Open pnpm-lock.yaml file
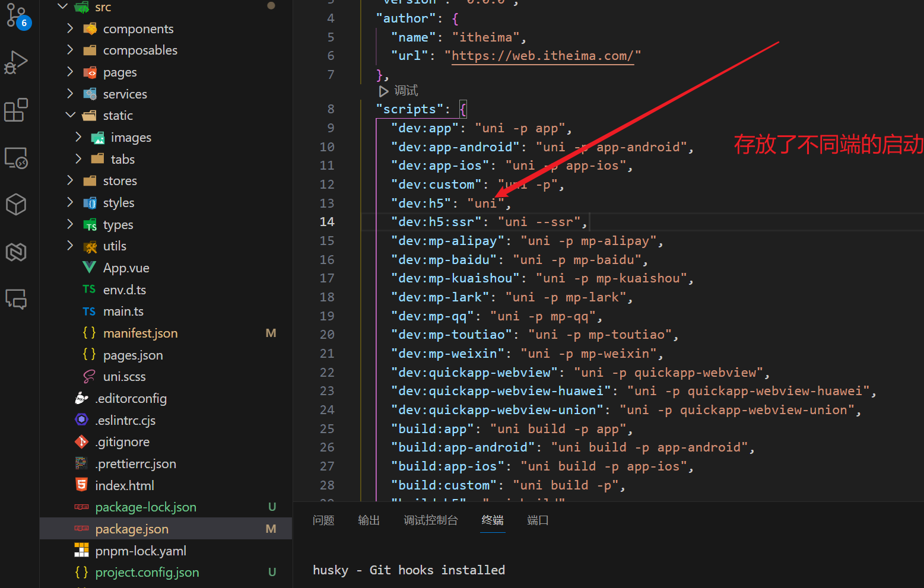This screenshot has width=924, height=588. 141,551
